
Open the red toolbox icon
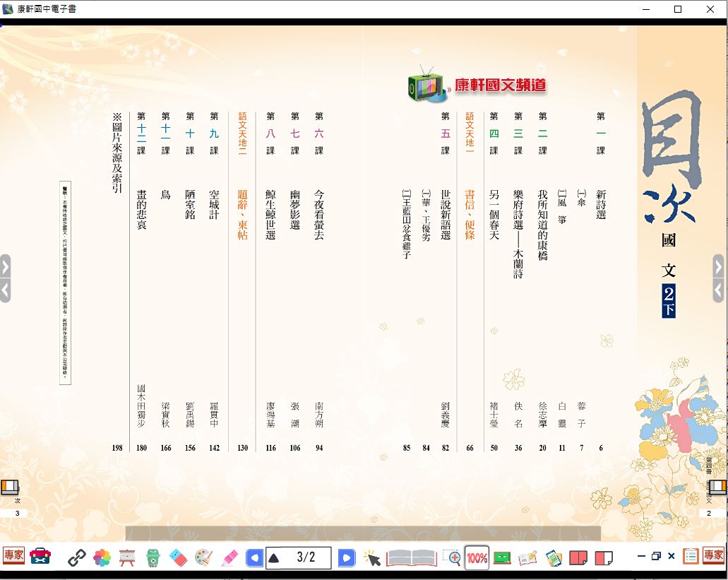(x=40, y=557)
